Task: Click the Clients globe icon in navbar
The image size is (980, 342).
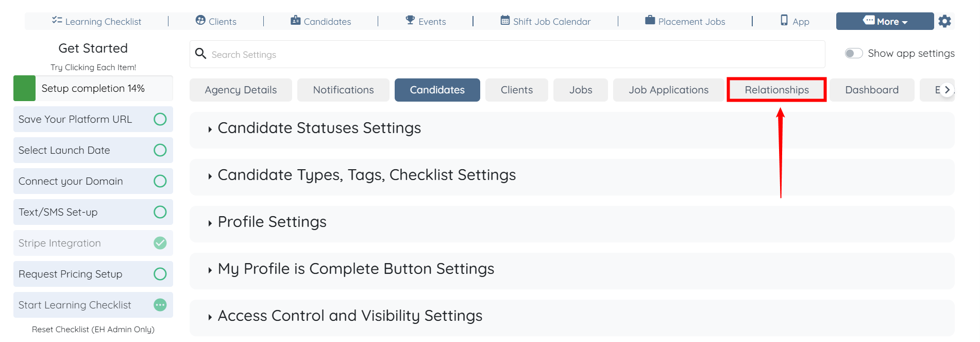Action: (200, 20)
